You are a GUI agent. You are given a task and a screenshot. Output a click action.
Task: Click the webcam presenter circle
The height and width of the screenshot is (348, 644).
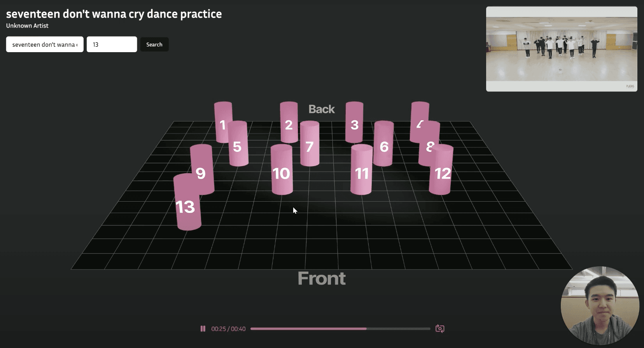[x=600, y=306]
